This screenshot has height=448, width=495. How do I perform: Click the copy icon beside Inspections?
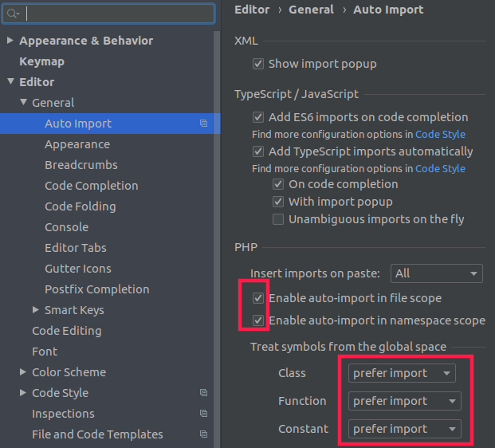[x=203, y=414]
